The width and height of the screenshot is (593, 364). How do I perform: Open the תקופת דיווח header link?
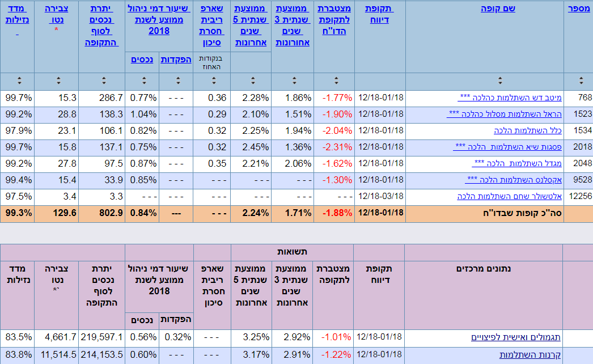point(379,14)
